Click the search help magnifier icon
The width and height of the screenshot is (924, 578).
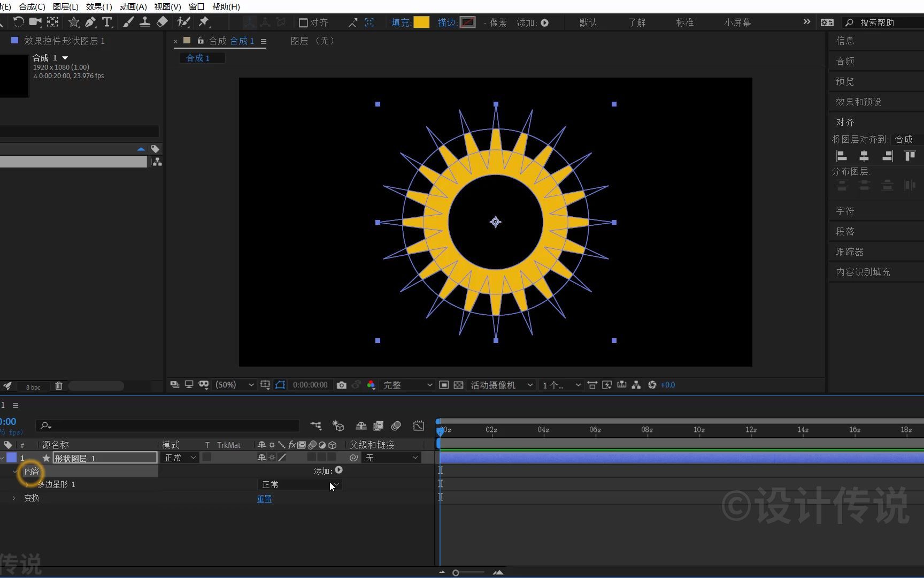pos(849,22)
